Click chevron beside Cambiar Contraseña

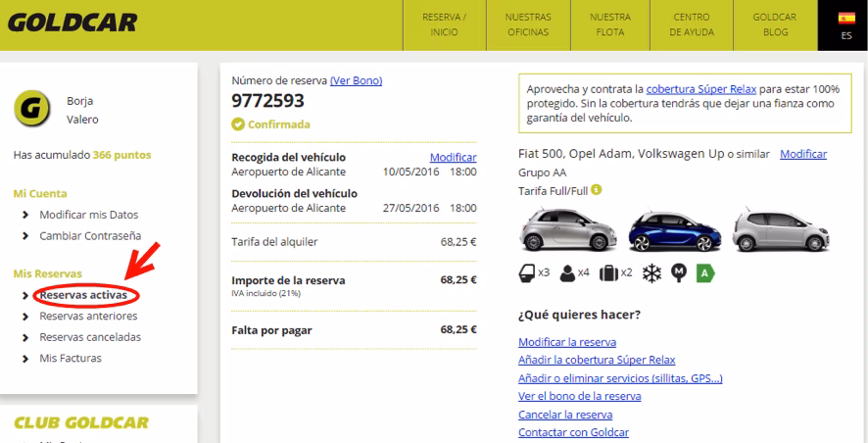point(24,236)
